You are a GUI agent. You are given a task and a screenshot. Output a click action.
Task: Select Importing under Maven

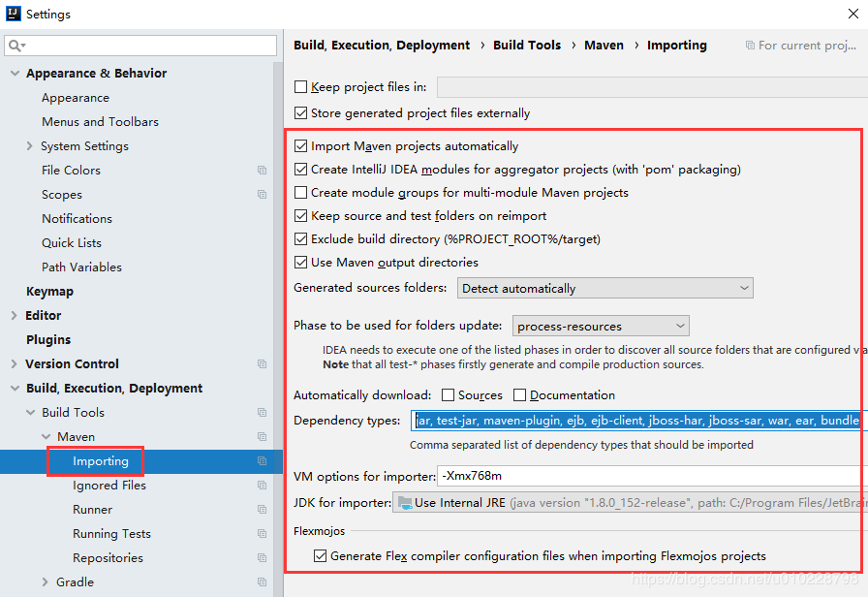[x=101, y=461]
